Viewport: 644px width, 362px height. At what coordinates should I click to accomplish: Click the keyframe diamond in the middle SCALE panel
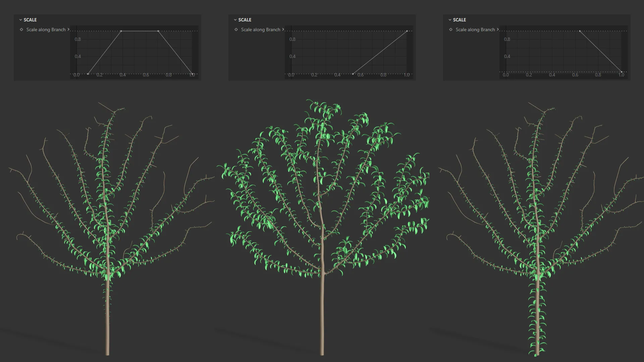click(236, 29)
